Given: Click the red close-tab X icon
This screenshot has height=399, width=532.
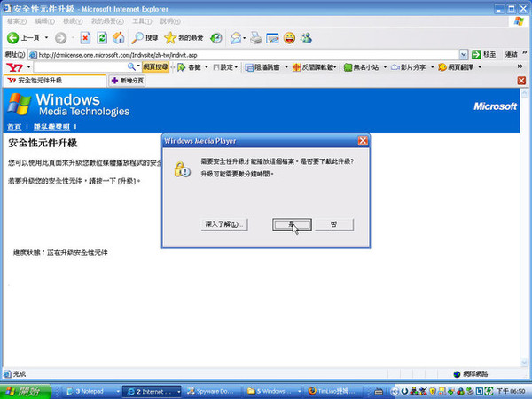Looking at the screenshot, I should point(521,81).
